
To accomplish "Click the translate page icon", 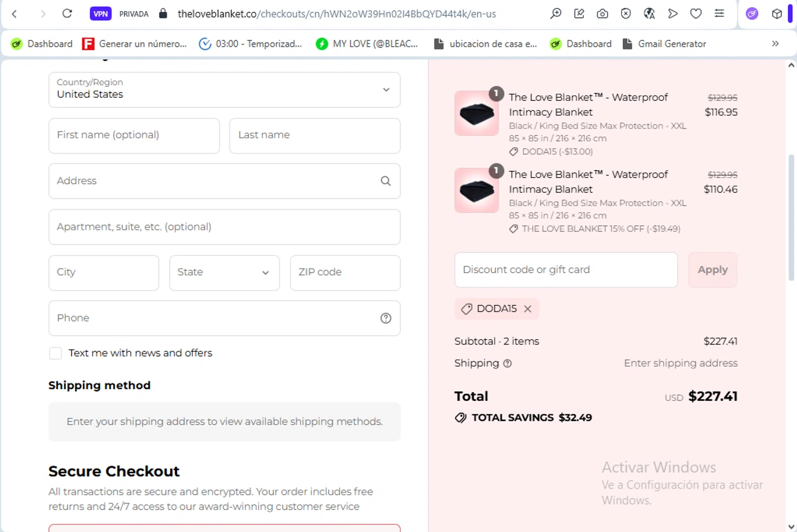I will [649, 14].
